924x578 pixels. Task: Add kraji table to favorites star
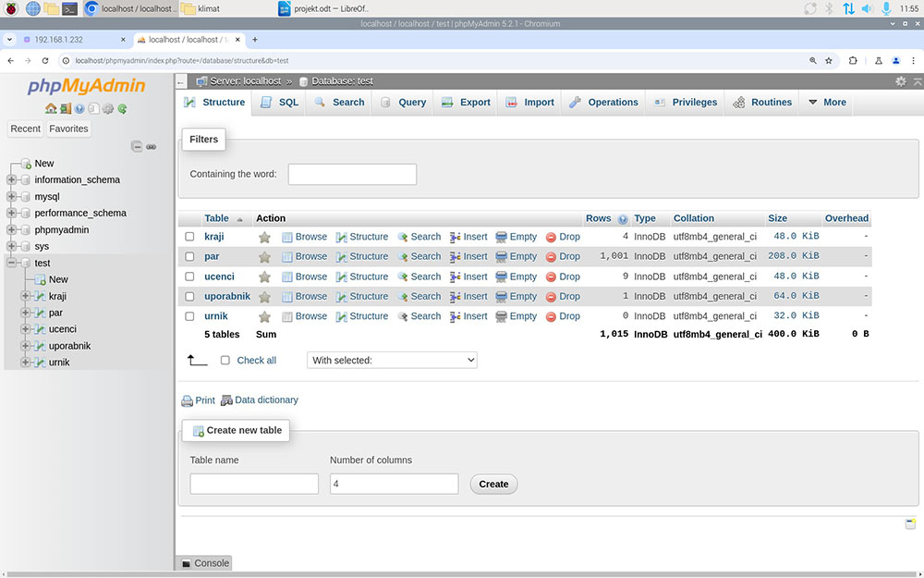pyautogui.click(x=264, y=237)
